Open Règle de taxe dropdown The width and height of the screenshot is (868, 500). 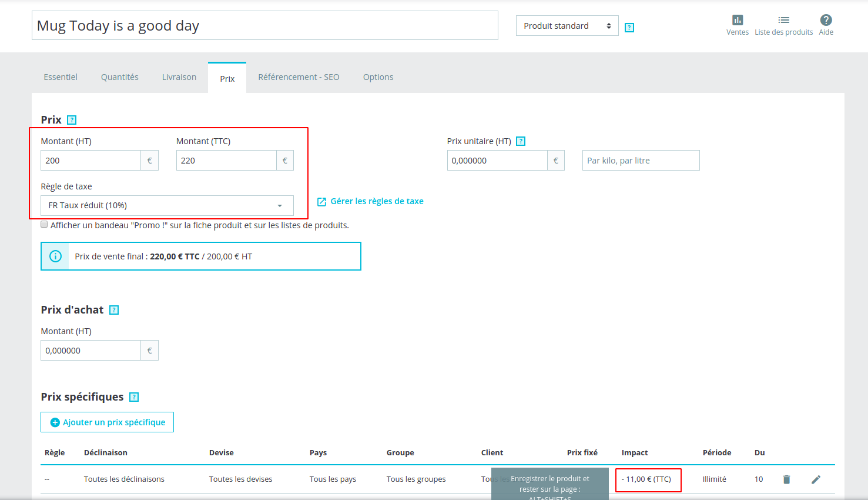pos(167,205)
